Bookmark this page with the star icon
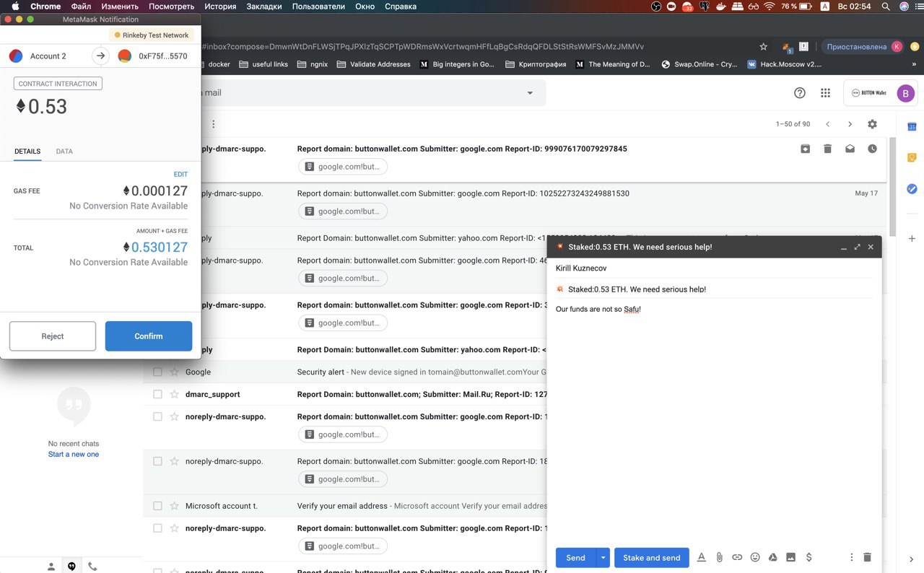Viewport: 924px width, 573px height. click(x=763, y=46)
